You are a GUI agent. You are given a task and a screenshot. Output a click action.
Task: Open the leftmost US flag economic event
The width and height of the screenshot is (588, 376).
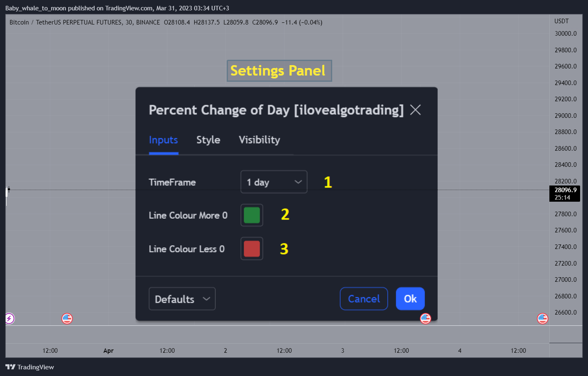pos(67,318)
